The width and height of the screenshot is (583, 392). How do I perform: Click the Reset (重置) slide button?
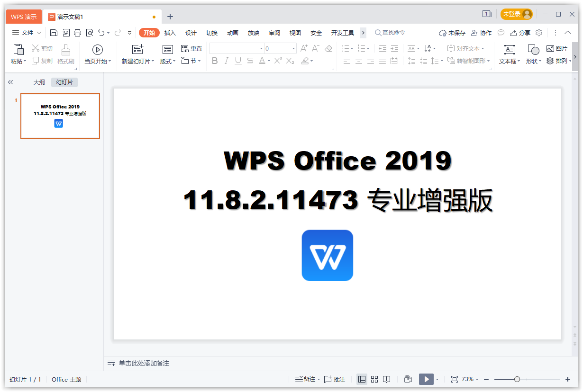point(191,48)
